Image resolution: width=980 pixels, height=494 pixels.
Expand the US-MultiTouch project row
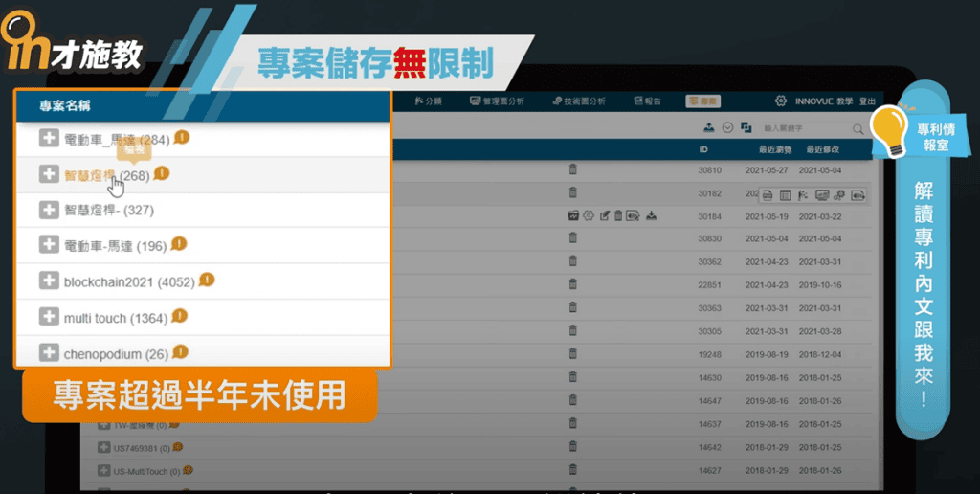pyautogui.click(x=103, y=470)
